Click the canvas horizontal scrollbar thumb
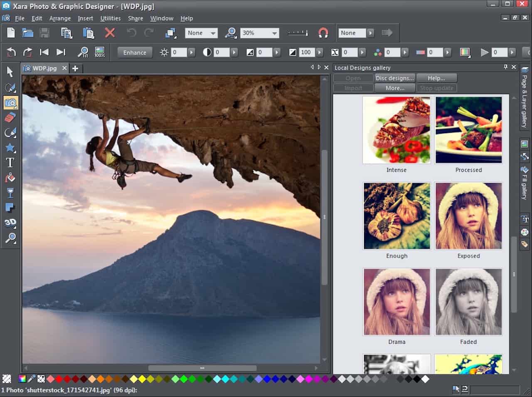The width and height of the screenshot is (532, 397). tap(202, 368)
